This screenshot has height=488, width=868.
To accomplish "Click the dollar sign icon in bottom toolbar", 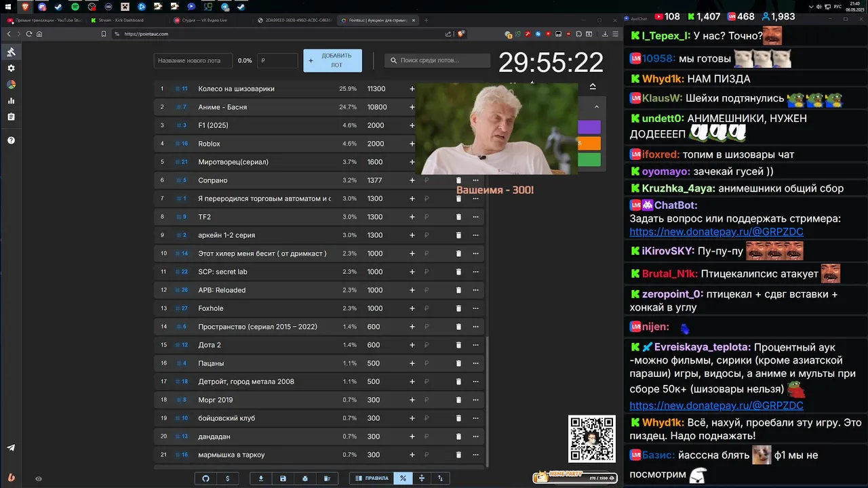I will coord(227,479).
